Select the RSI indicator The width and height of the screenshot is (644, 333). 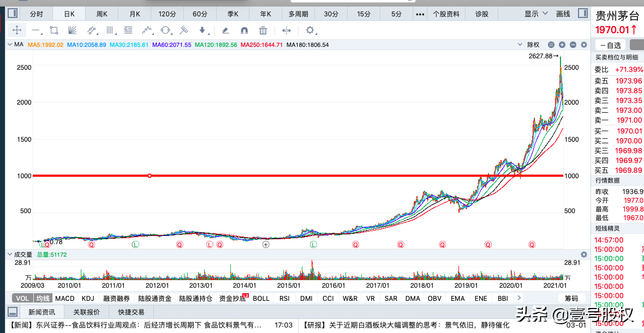(x=284, y=298)
